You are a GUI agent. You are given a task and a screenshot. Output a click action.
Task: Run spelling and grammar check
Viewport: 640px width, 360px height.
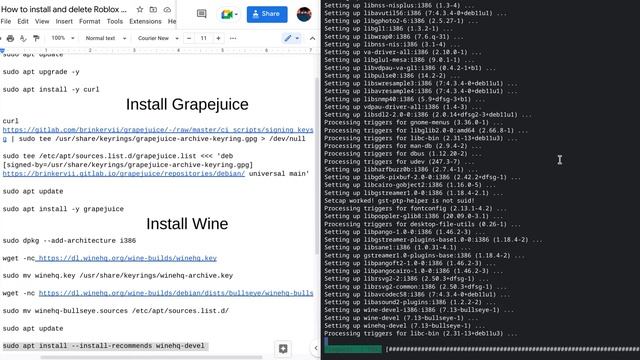pyautogui.click(x=23, y=38)
